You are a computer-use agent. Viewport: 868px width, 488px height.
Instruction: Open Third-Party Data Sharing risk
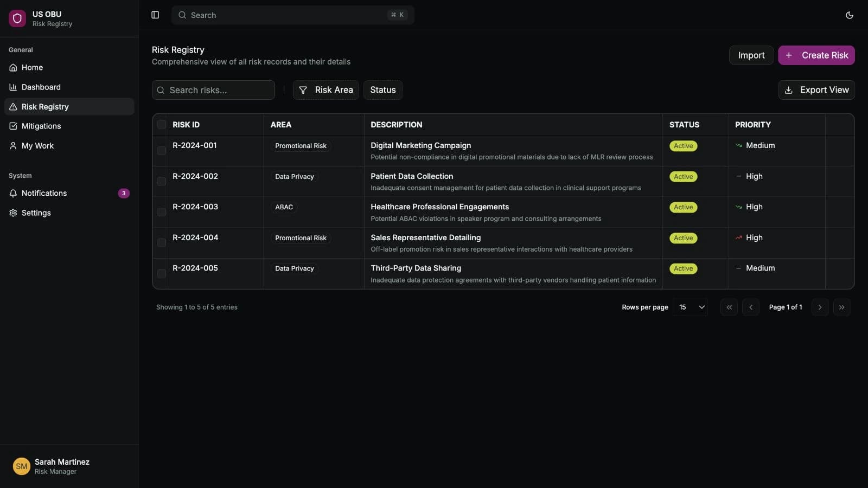click(416, 268)
